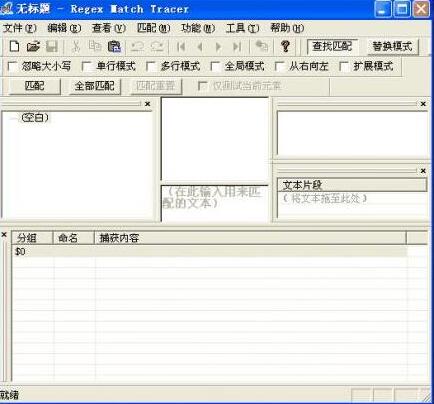Image resolution: width=434 pixels, height=404 pixels.
Task: Minimize the Regex Match Tracer window
Action: [x=383, y=9]
